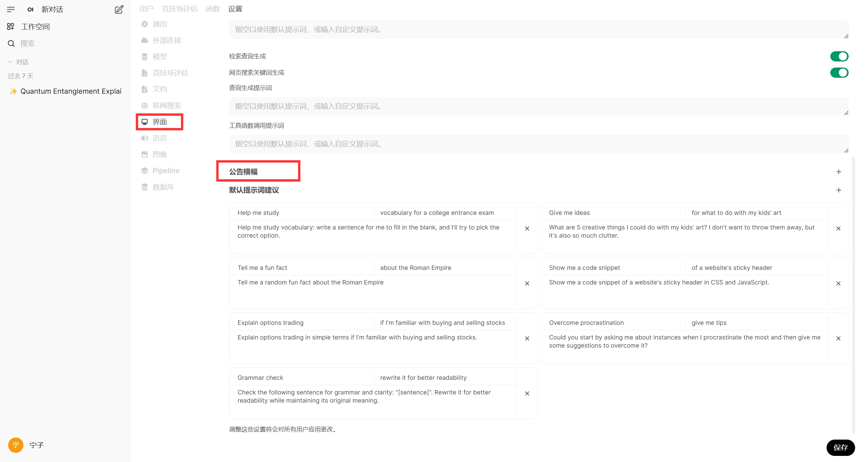
Task: Open the 工作空间 workspace grid icon
Action: [x=11, y=26]
